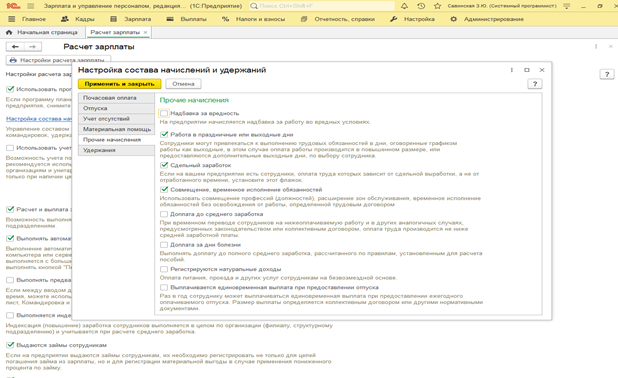618x378 pixels.
Task: Open the title bar service menu icon
Action: pyautogui.click(x=566, y=6)
